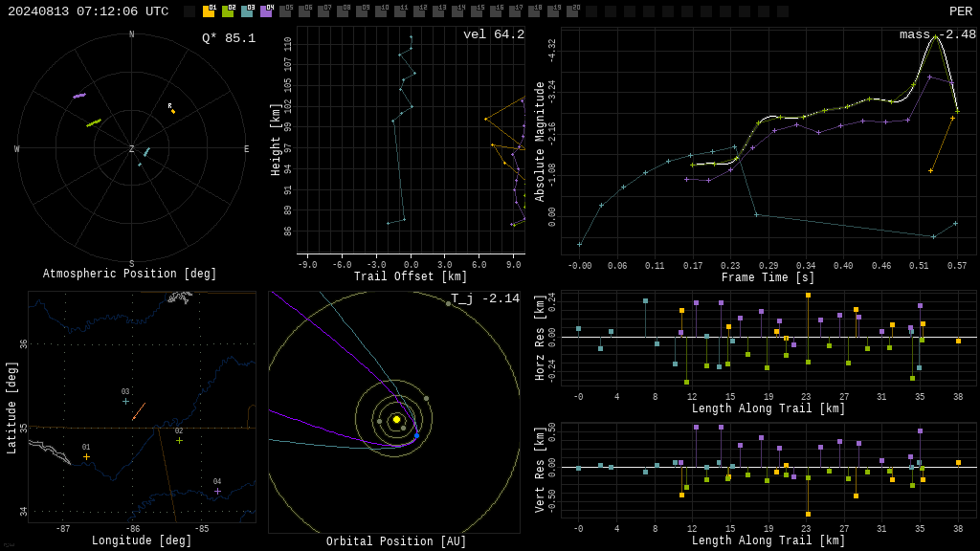Click the orange meteor ground track
980x551 pixels.
(x=139, y=411)
